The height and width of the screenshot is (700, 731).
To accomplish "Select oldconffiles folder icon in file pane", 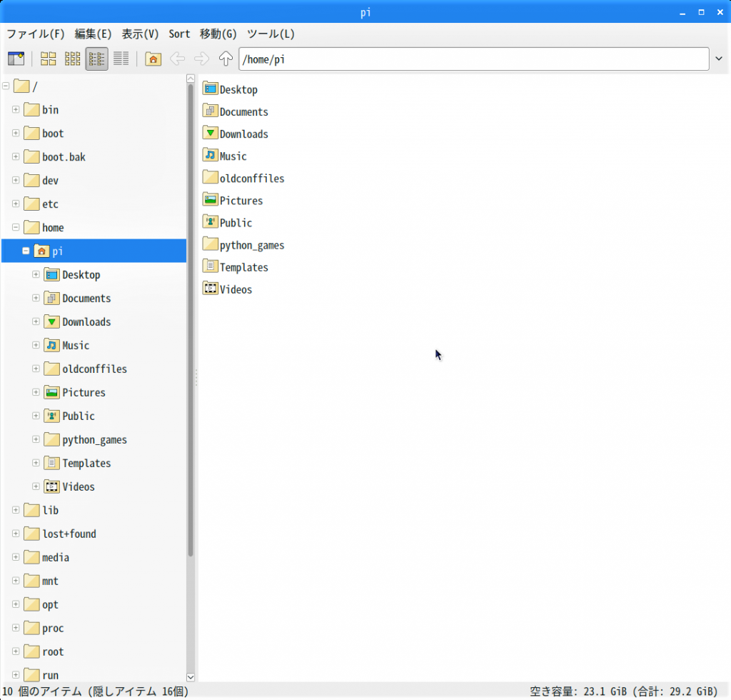I will coord(211,178).
